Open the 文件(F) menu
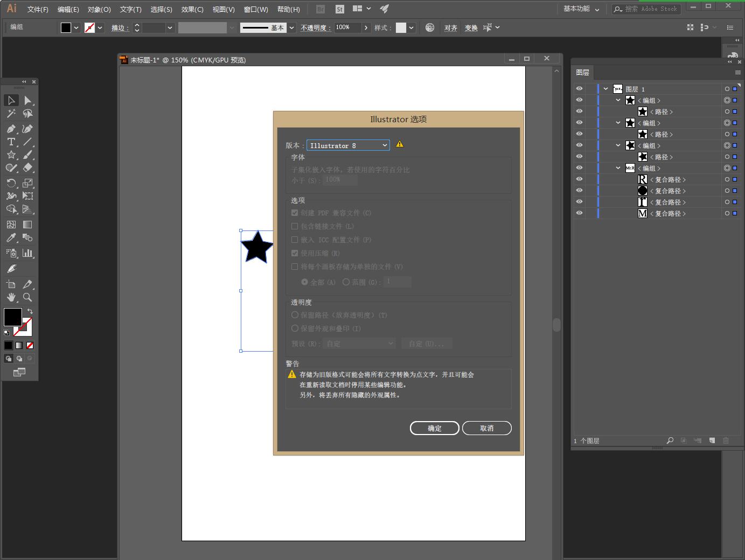 pyautogui.click(x=38, y=9)
